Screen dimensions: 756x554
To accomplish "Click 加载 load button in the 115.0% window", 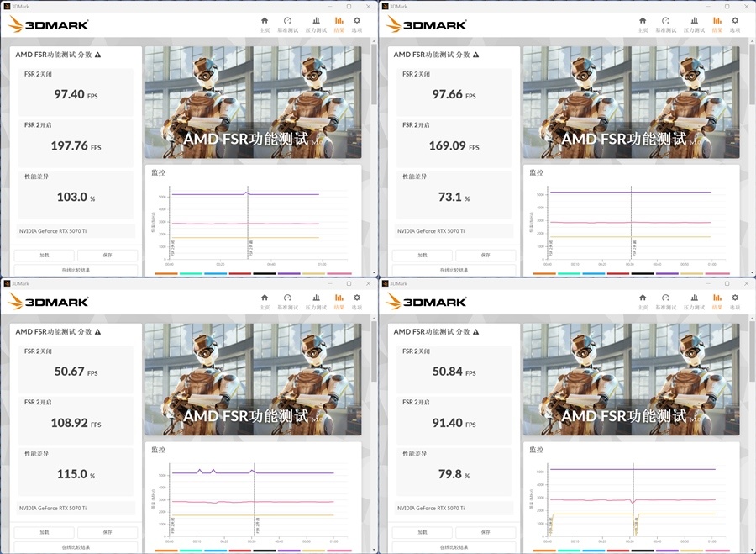I will point(44,532).
